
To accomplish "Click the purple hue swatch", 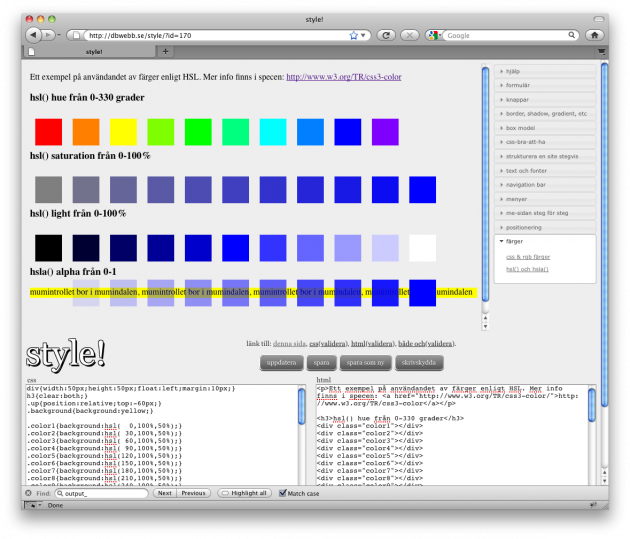I will [385, 132].
